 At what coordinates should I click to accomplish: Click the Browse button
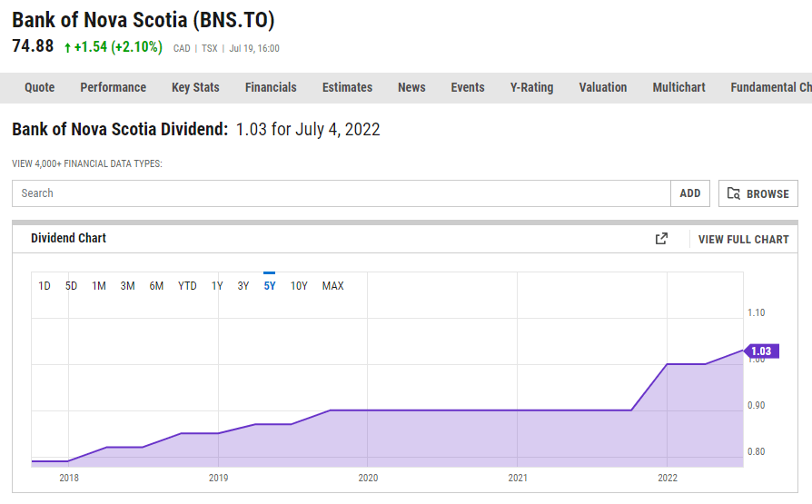point(758,193)
